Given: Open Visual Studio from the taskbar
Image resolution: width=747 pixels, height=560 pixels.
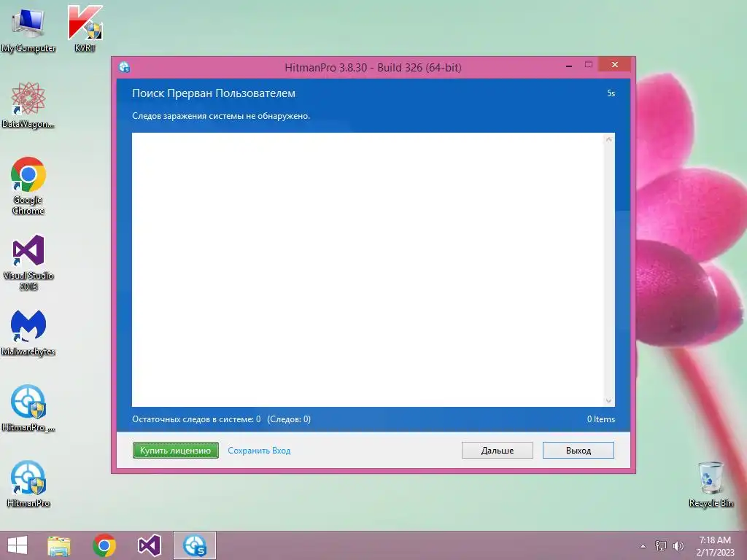Looking at the screenshot, I should (149, 545).
